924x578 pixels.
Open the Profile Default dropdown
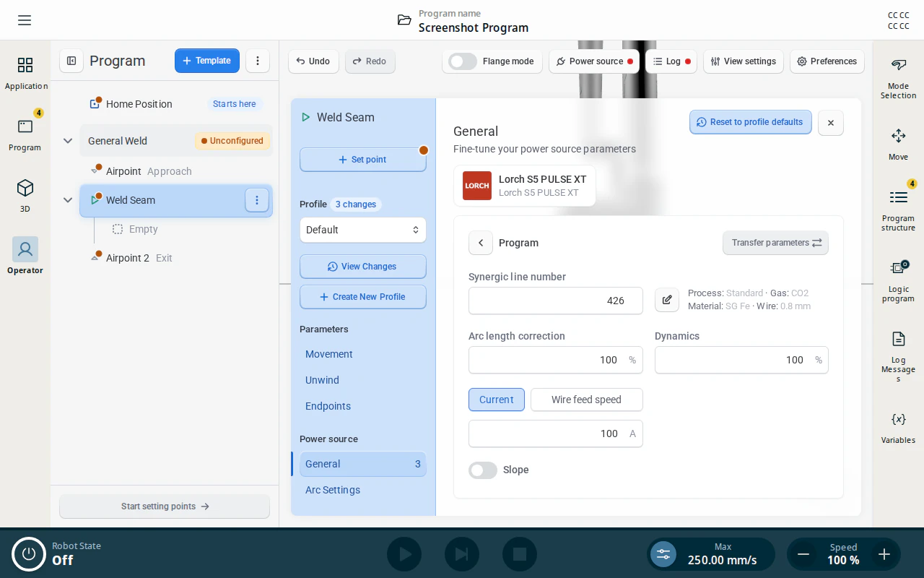coord(363,230)
